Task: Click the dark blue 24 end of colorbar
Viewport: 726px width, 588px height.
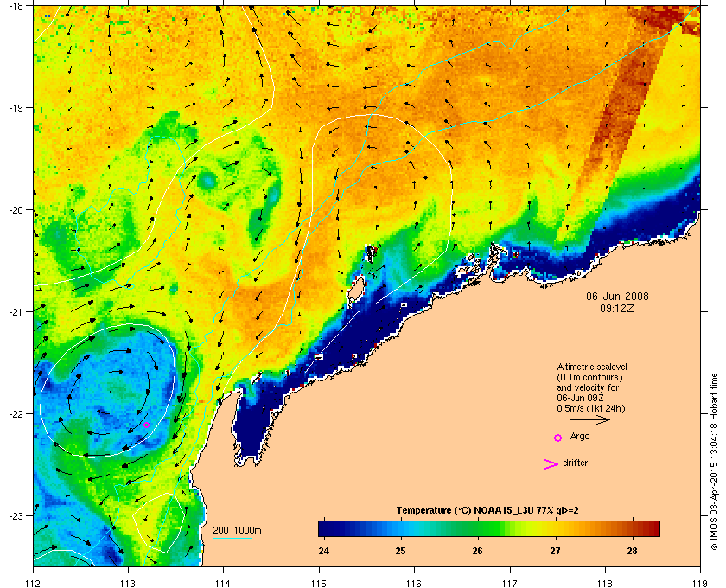Action: pos(324,528)
